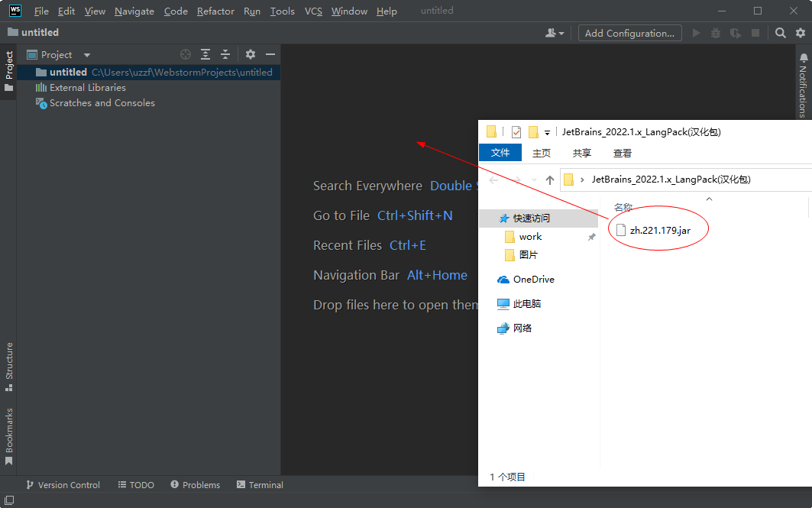Select External Libraries tree node
This screenshot has height=508, width=812.
click(x=81, y=88)
